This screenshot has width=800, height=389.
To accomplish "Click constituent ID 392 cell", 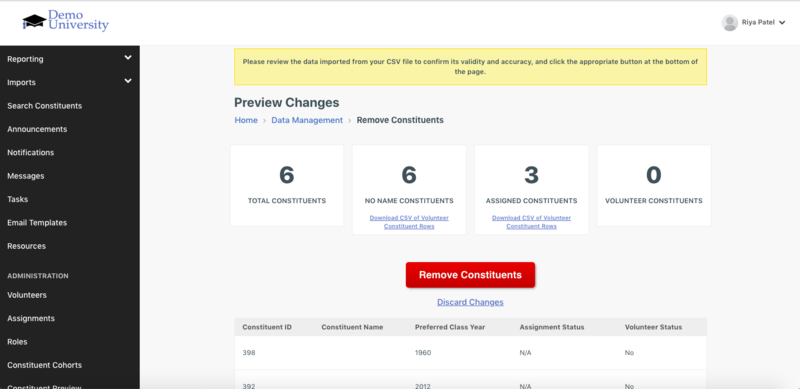I will (x=249, y=386).
